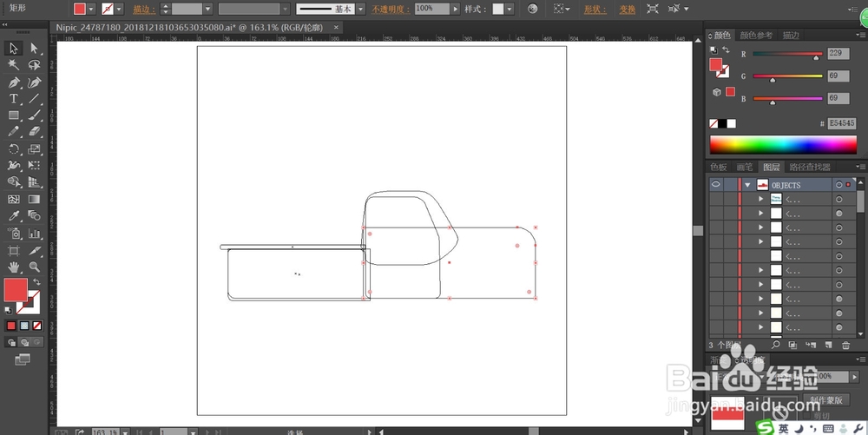Set paint mode to Color in toolbox
868x435 pixels.
pyautogui.click(x=11, y=326)
